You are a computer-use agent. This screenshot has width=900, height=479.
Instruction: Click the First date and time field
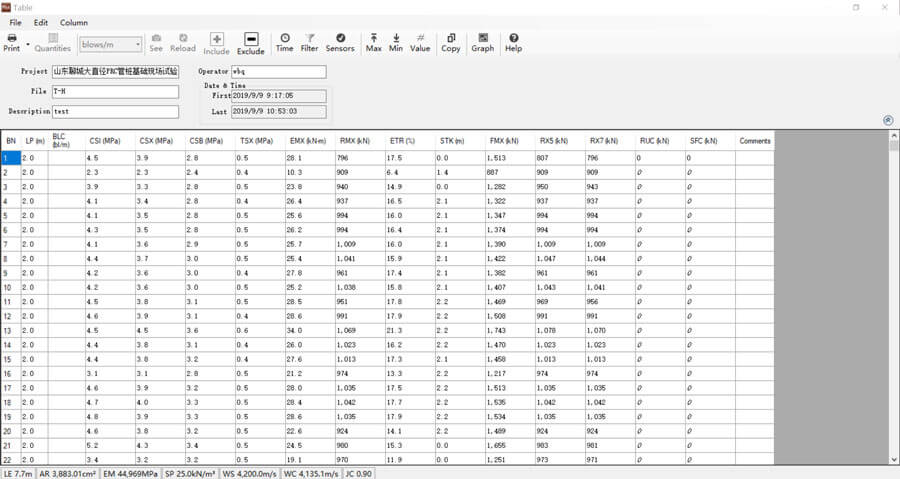click(279, 96)
